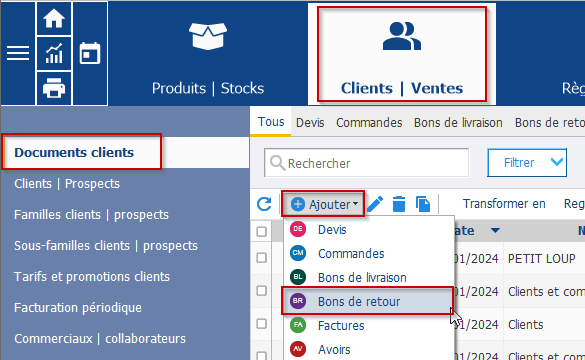Image resolution: width=585 pixels, height=360 pixels.
Task: Tick the PETIT LOUP row checkbox
Action: (262, 257)
